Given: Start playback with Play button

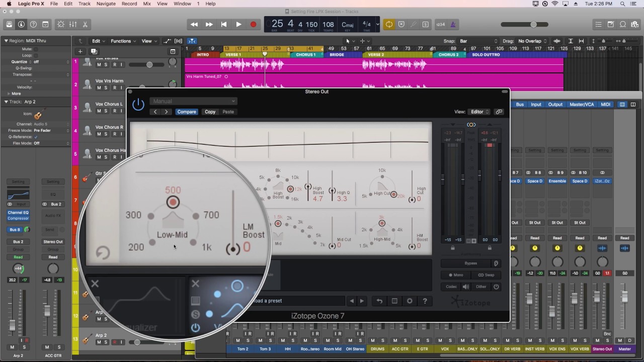Looking at the screenshot, I should coord(238,24).
